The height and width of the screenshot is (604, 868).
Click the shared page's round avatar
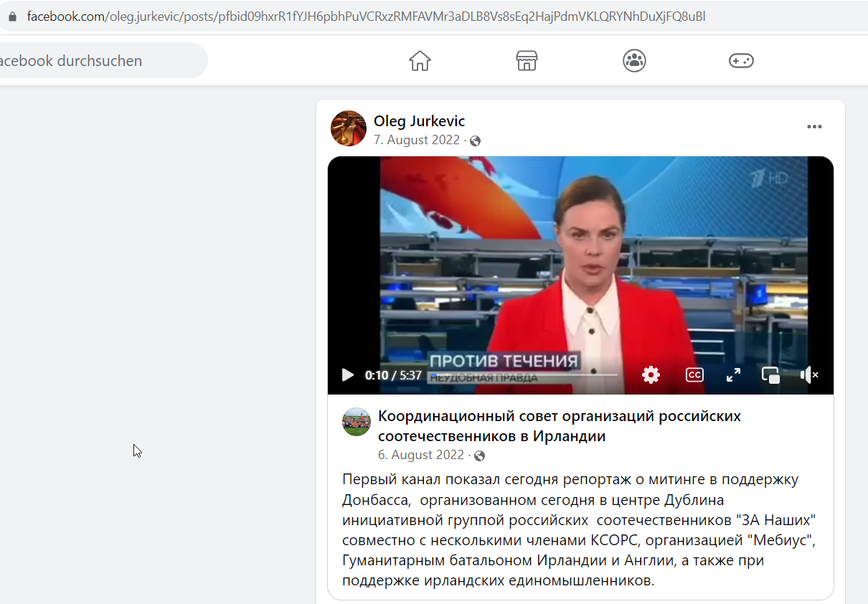tap(357, 422)
